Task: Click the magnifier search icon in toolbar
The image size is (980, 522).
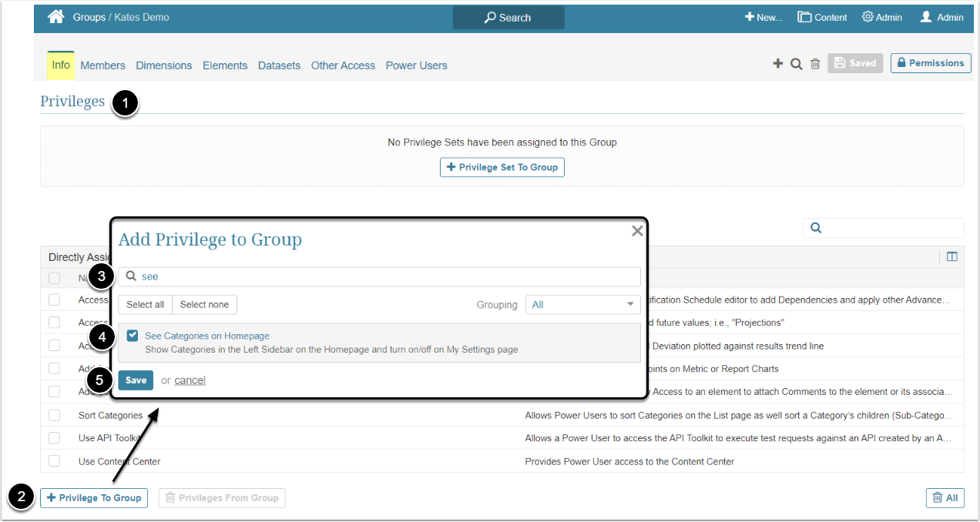Action: (797, 64)
